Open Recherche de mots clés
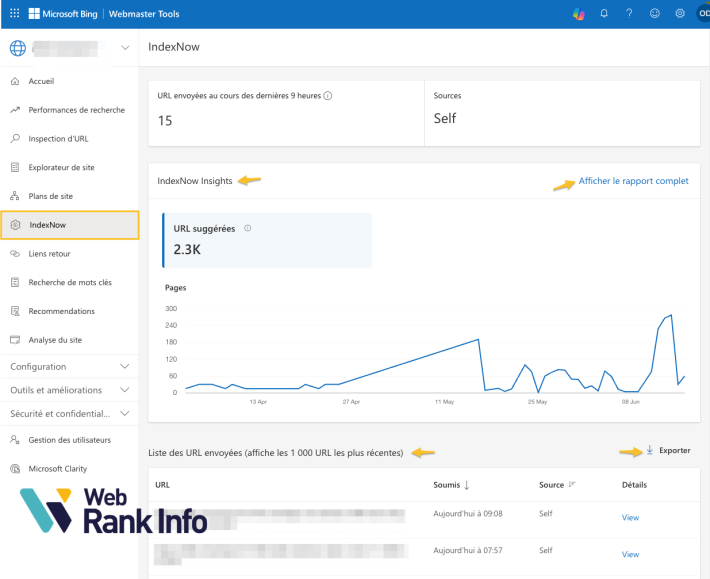Screen dimensions: 710x579 pyautogui.click(x=70, y=282)
